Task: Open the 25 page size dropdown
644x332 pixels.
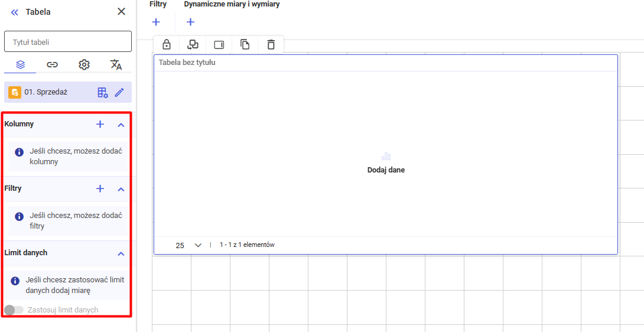Action: (x=188, y=245)
